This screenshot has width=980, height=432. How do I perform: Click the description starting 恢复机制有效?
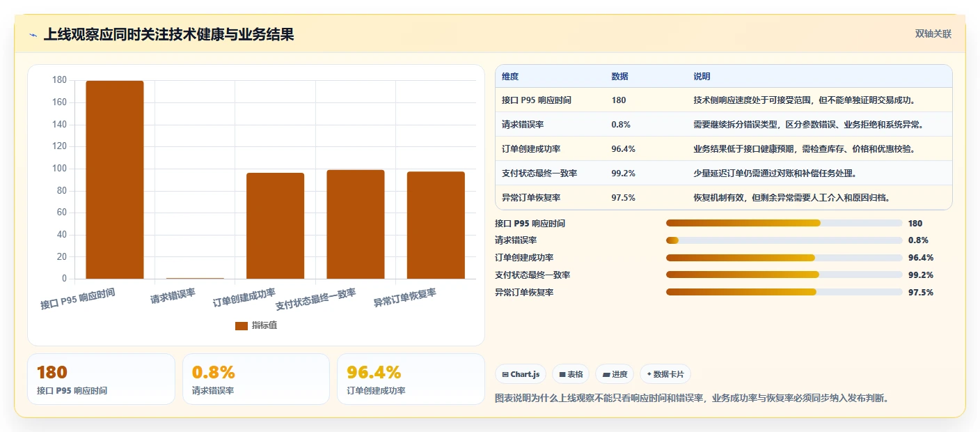pyautogui.click(x=792, y=198)
